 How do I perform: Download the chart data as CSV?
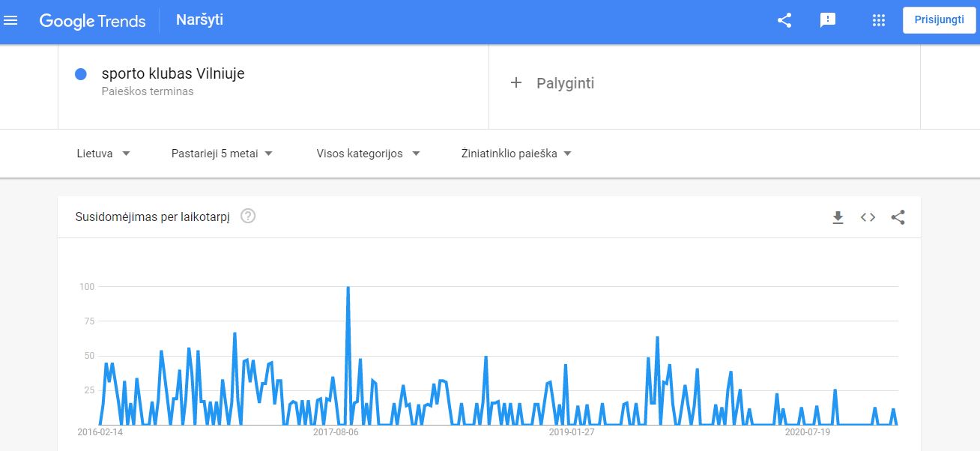838,217
